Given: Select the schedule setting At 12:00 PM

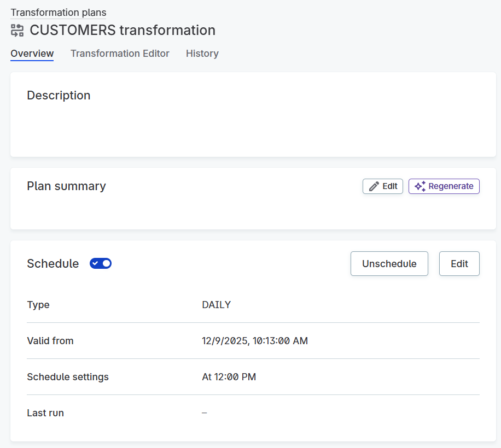Looking at the screenshot, I should (229, 376).
